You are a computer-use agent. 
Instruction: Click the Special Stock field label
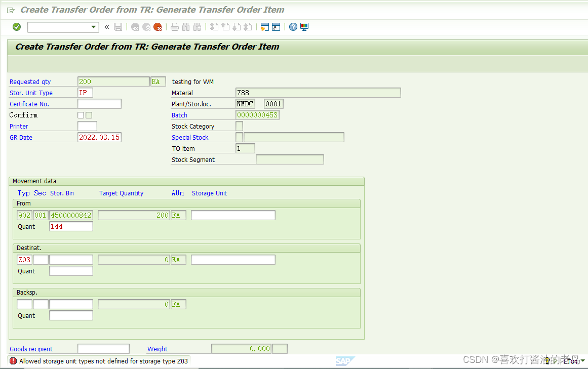(190, 137)
